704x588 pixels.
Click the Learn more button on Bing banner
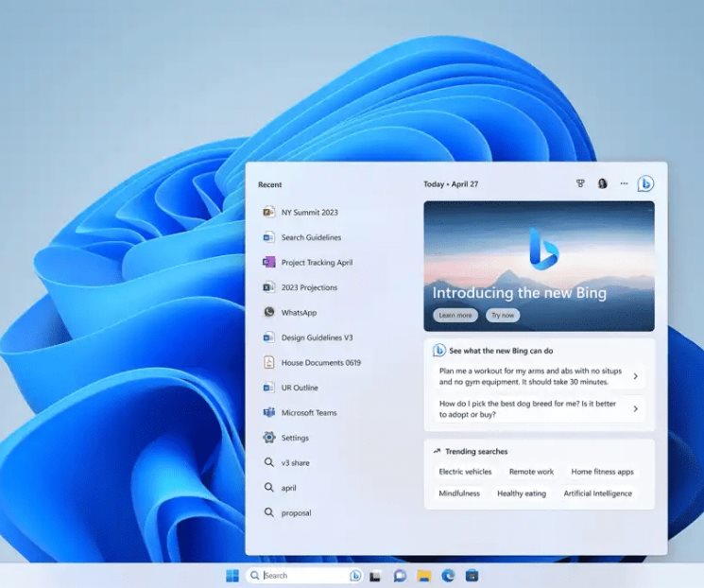[455, 315]
